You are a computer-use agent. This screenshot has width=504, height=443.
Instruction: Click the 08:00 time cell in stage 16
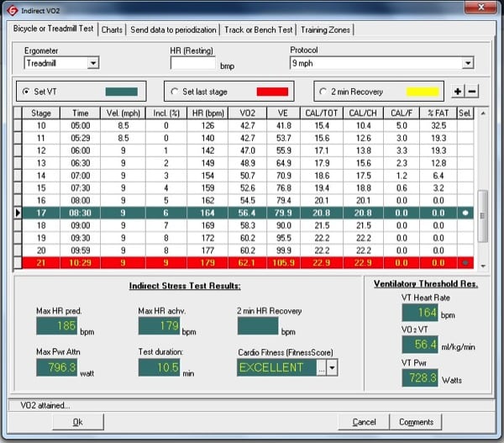point(80,200)
